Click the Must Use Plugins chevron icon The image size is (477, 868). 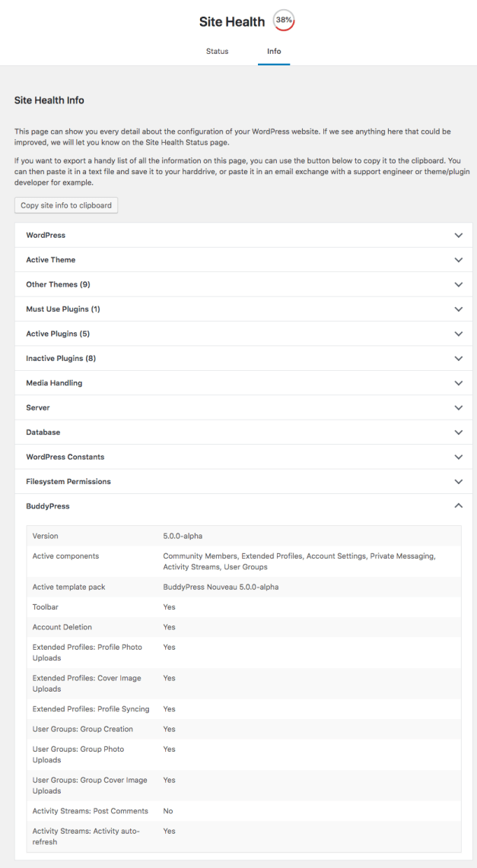458,309
